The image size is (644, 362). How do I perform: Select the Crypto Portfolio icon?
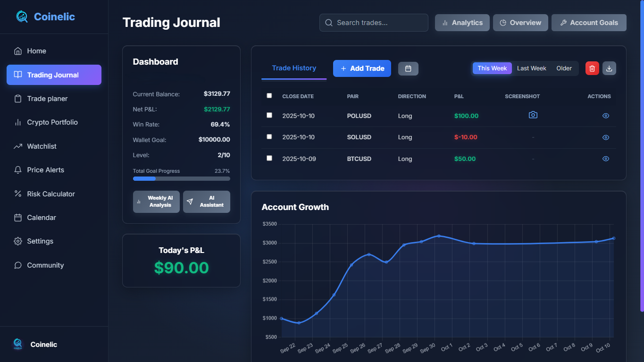[x=18, y=122]
